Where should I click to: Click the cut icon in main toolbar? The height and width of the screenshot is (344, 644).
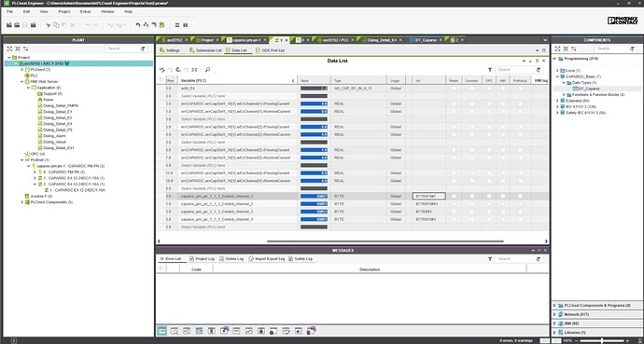coord(48,25)
